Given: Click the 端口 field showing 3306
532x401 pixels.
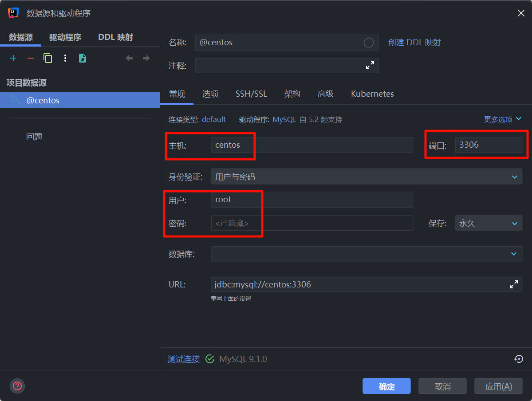Looking at the screenshot, I should click(489, 145).
